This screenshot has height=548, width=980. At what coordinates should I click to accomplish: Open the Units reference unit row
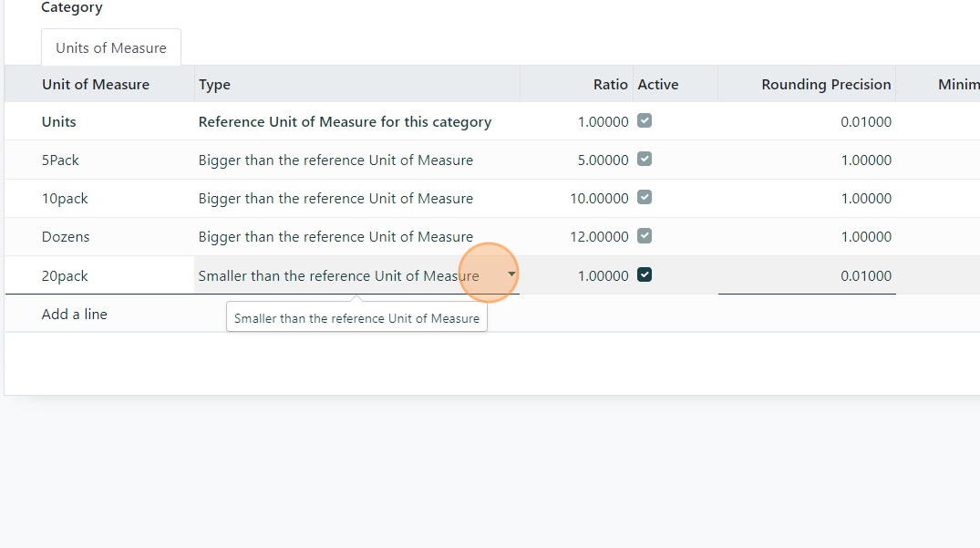pos(59,121)
